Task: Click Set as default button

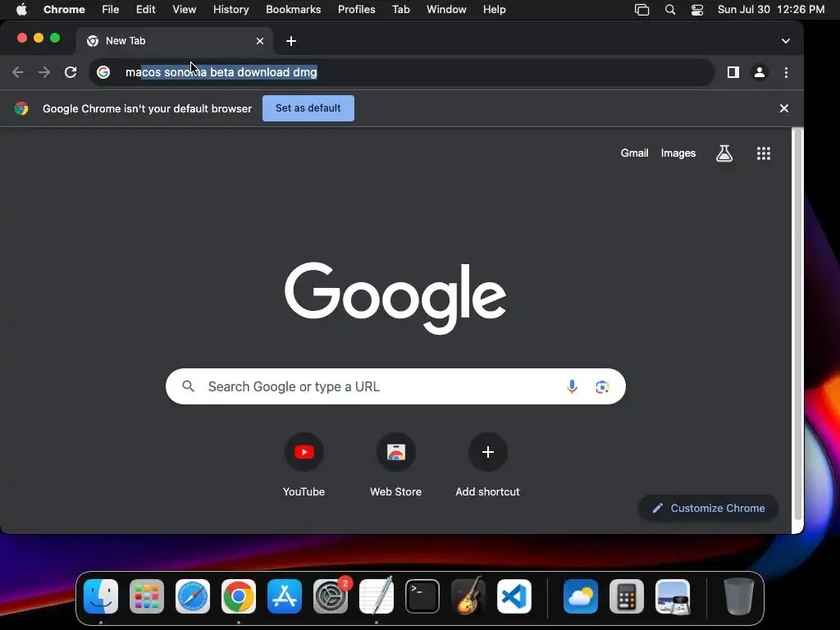Action: [x=308, y=108]
